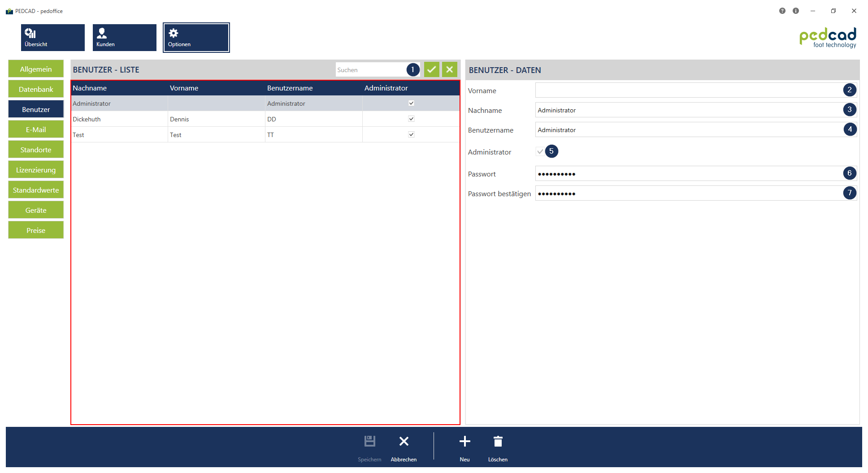Switch to the Datenbank tab

[x=36, y=89]
